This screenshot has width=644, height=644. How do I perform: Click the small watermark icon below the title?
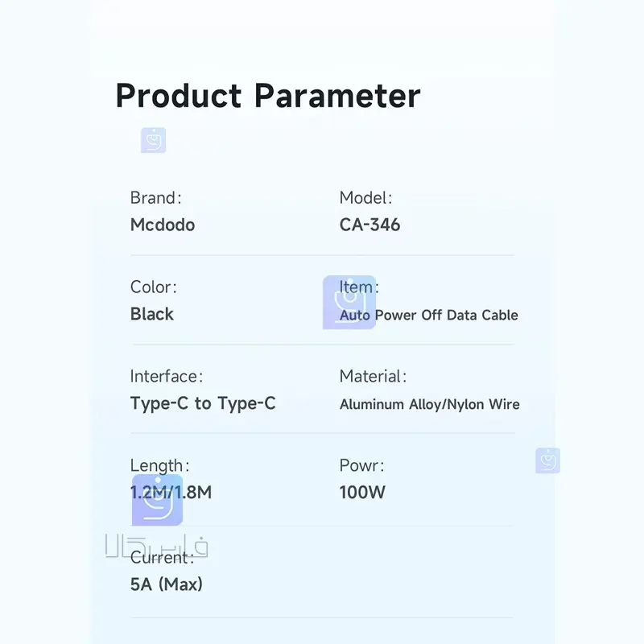coord(153,140)
